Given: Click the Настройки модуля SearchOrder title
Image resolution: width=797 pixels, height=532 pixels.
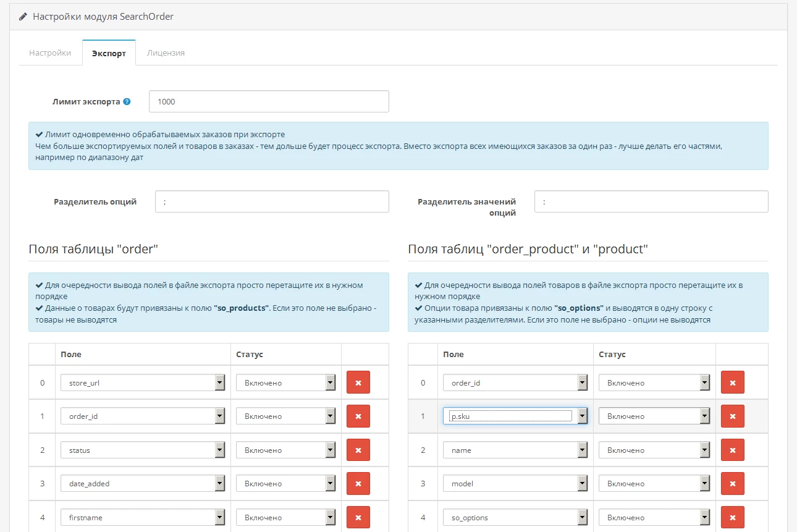Looking at the screenshot, I should (103, 17).
